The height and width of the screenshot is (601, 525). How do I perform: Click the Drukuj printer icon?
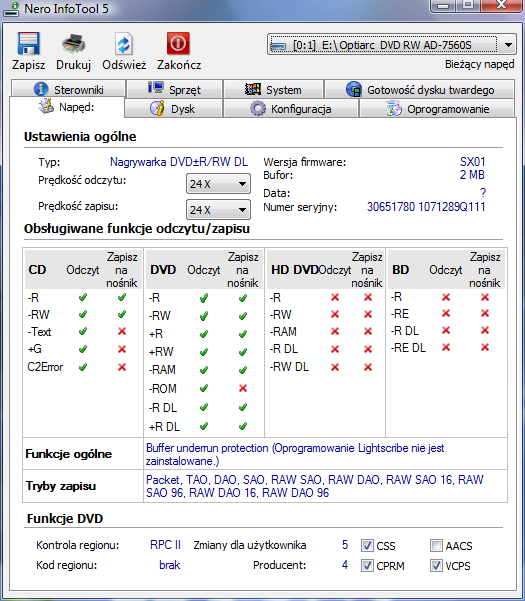click(74, 44)
